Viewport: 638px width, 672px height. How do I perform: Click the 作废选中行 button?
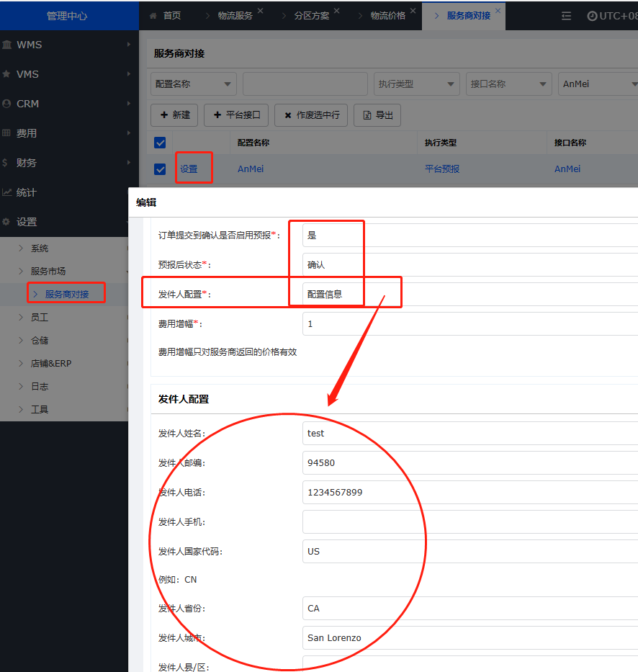(x=312, y=115)
